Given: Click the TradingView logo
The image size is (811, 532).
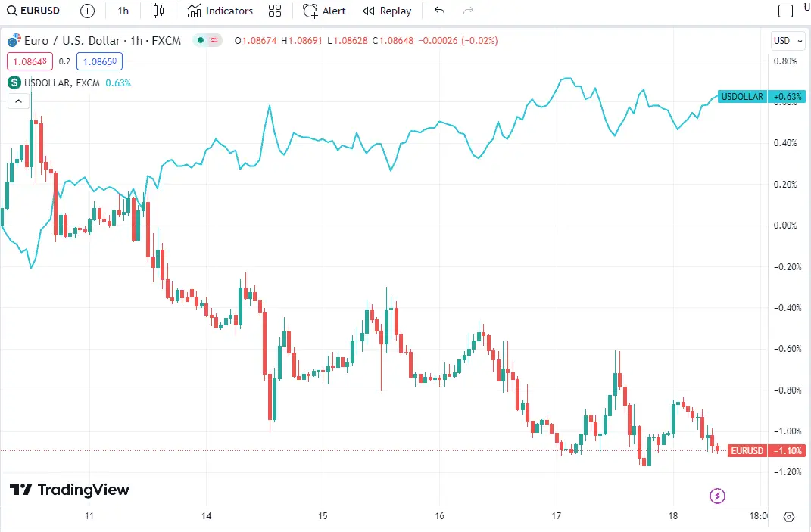Looking at the screenshot, I should 70,490.
